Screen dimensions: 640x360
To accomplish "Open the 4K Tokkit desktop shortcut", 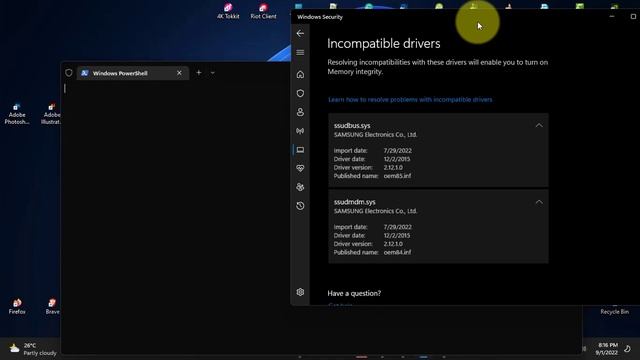I will tap(228, 11).
